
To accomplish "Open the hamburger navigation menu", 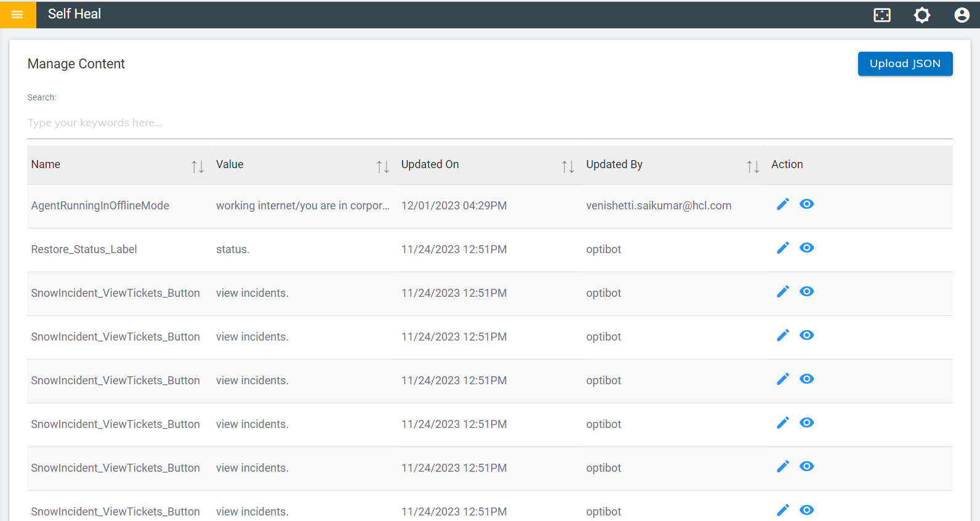I will tap(17, 14).
